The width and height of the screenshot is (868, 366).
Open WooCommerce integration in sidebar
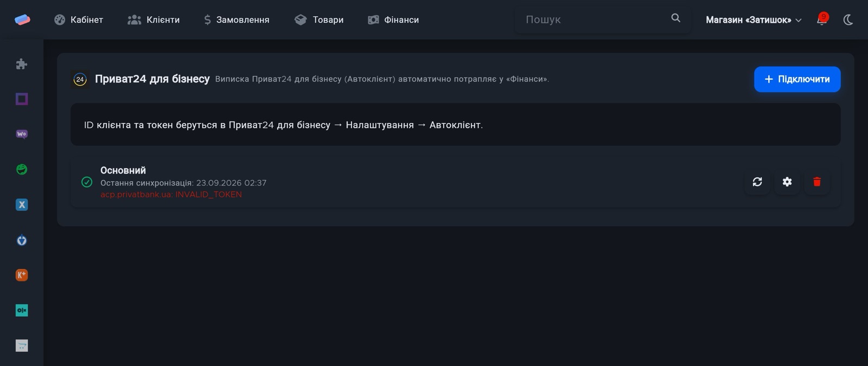pos(22,134)
